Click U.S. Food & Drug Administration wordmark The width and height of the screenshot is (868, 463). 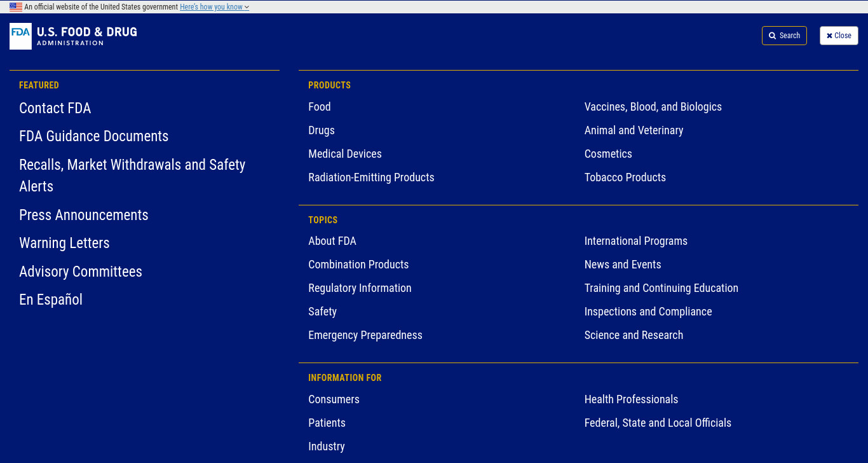tap(87, 36)
